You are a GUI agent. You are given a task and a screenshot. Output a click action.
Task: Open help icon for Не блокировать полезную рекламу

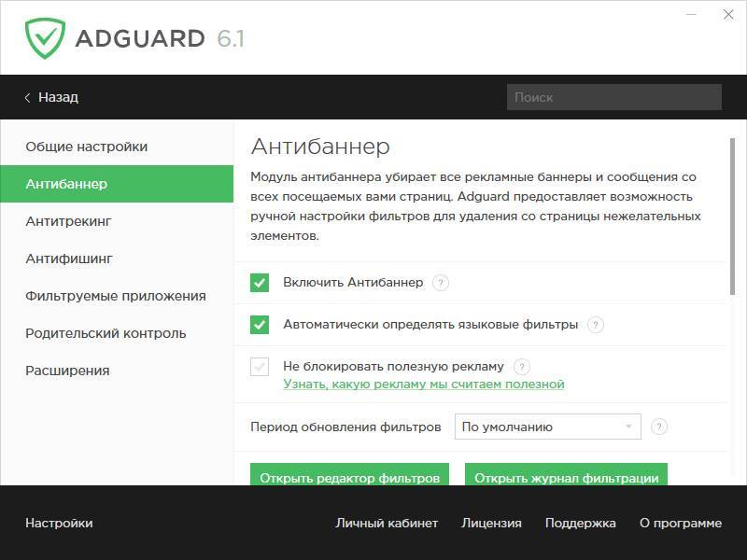tap(522, 367)
